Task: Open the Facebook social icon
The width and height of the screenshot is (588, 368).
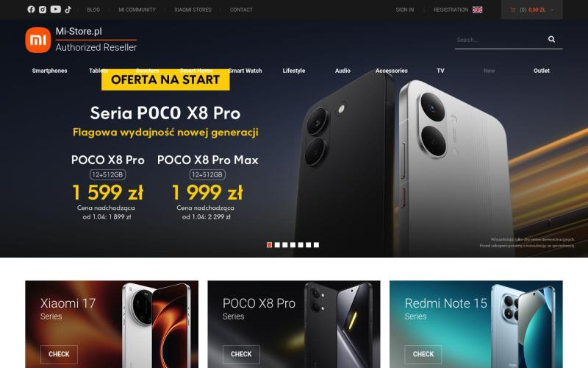Action: point(31,10)
